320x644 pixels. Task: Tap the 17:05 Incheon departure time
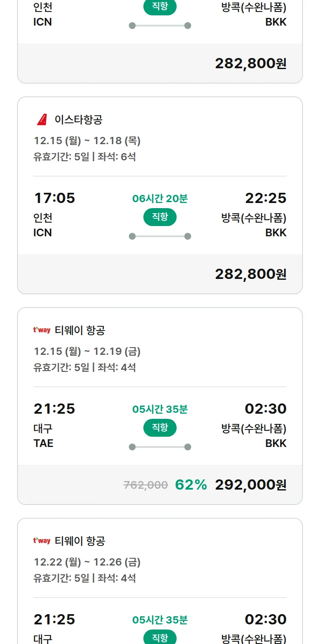pos(54,198)
